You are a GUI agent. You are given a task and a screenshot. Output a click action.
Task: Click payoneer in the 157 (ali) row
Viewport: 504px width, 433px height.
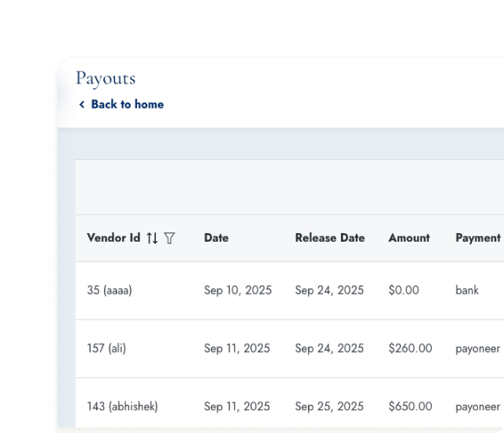477,348
